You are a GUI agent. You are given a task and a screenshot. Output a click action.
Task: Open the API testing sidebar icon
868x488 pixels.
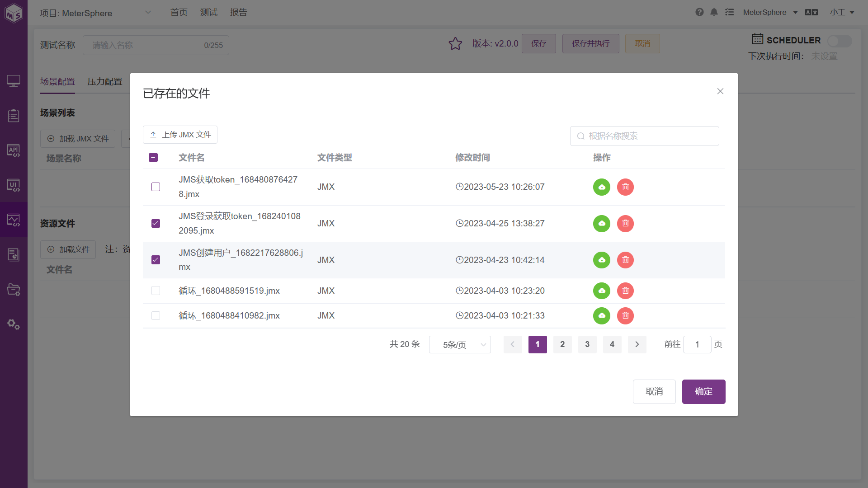pos(14,150)
